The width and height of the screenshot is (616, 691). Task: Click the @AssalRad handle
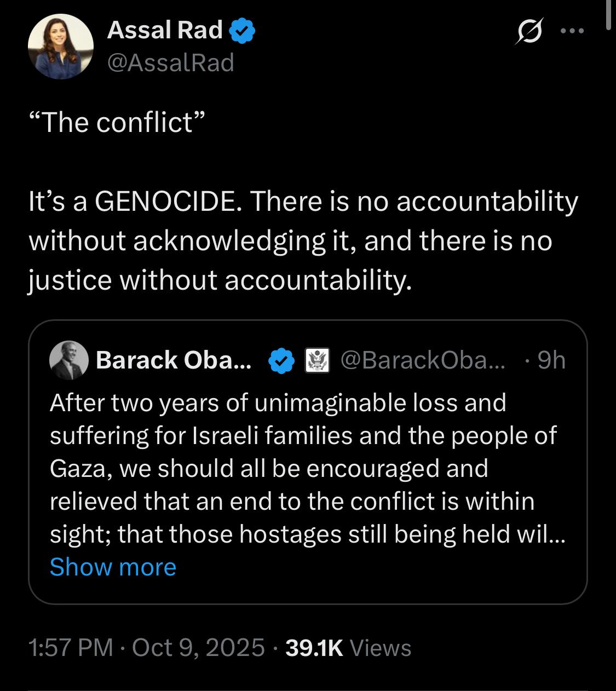[x=171, y=62]
